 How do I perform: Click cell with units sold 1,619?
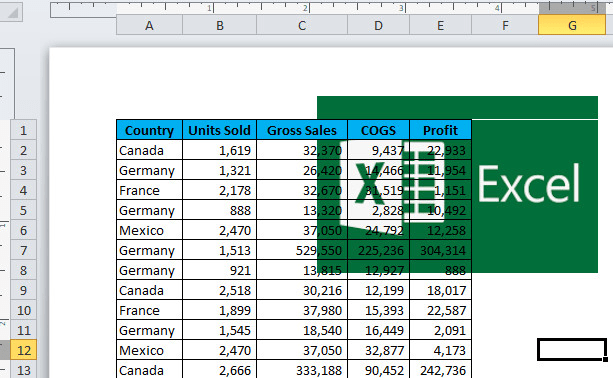(x=219, y=150)
